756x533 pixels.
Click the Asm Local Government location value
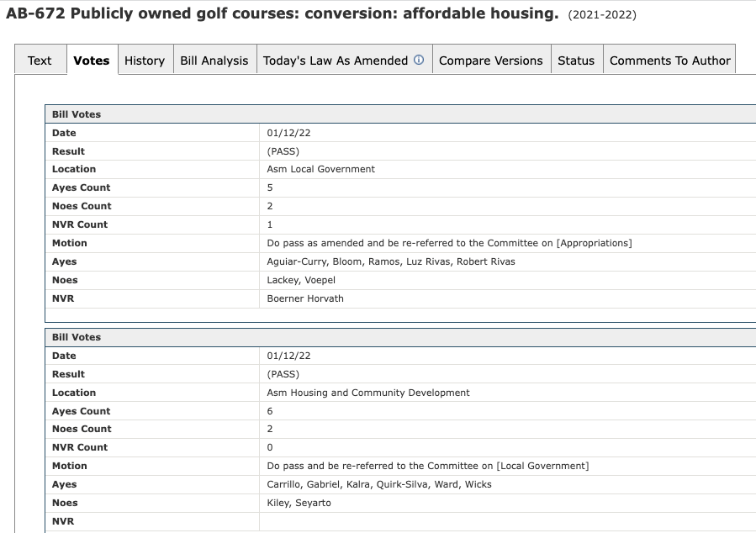pos(321,169)
